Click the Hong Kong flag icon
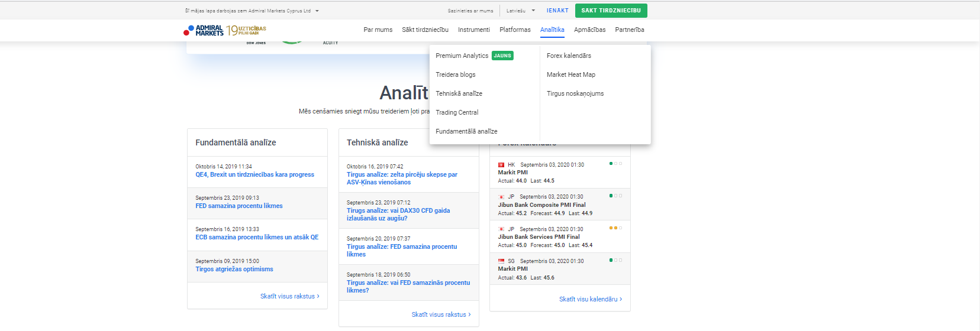Screen dimensions: 980x331 501,165
